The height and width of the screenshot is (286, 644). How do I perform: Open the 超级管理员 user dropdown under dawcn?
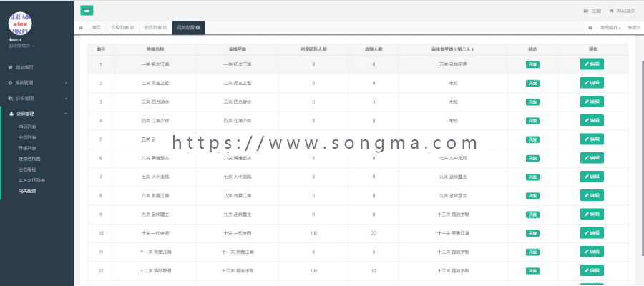(x=21, y=46)
